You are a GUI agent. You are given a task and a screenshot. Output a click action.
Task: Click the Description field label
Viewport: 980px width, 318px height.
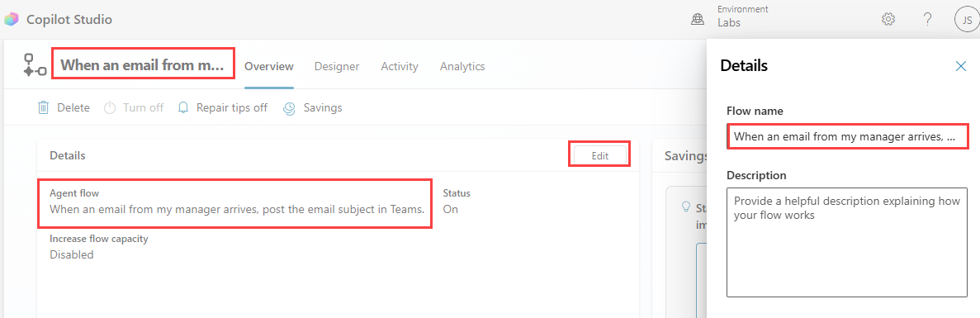(756, 176)
